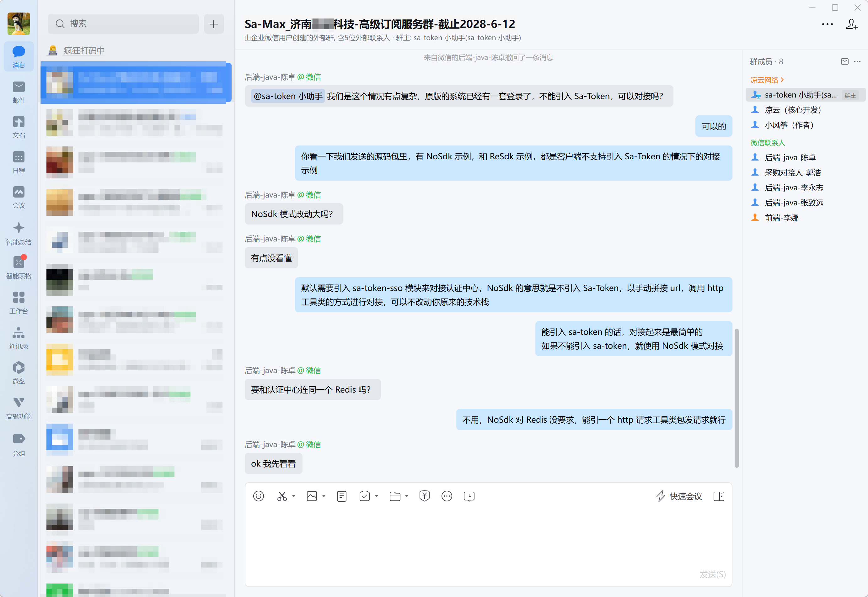Viewport: 868px width, 597px height.
Task: Click the add member icon in header
Action: 852,24
